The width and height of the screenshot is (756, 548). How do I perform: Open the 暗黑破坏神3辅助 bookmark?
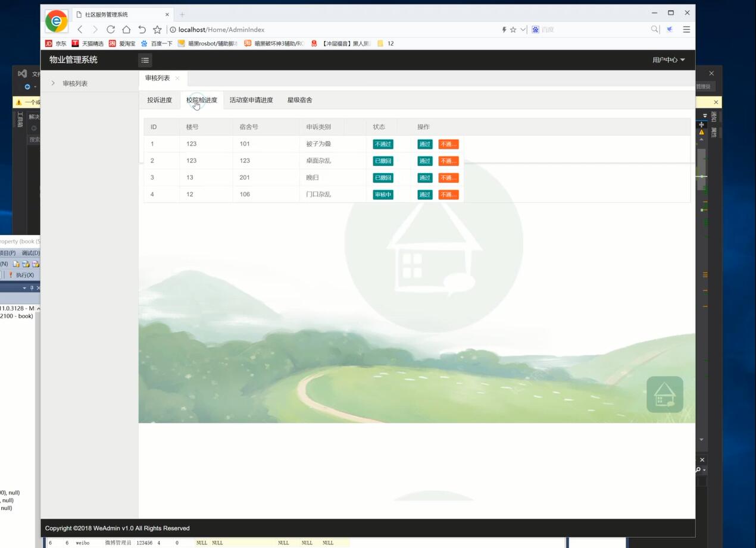tap(274, 43)
